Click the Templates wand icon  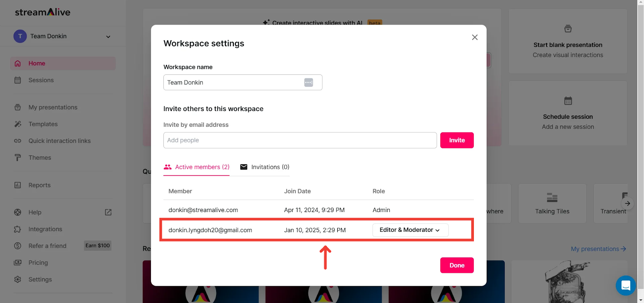point(18,124)
